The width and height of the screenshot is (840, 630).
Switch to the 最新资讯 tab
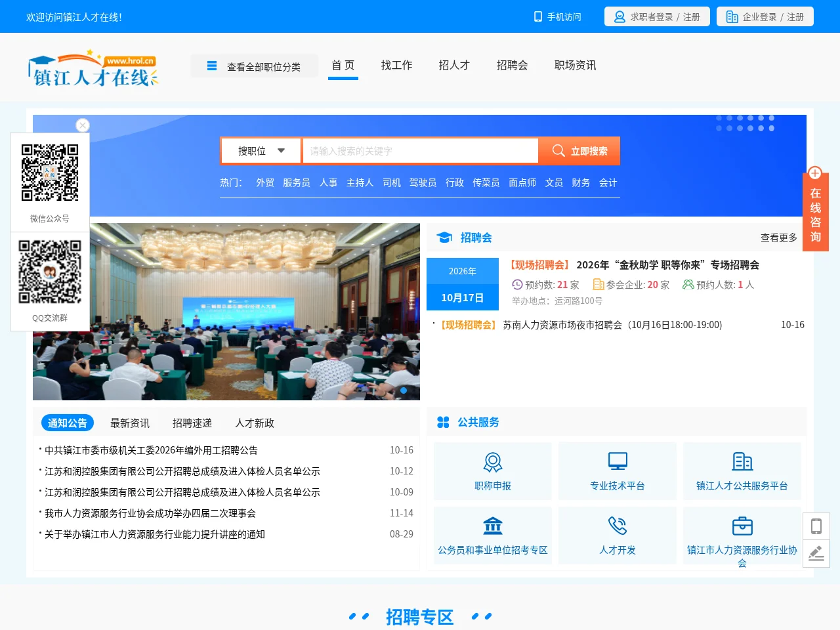(130, 423)
